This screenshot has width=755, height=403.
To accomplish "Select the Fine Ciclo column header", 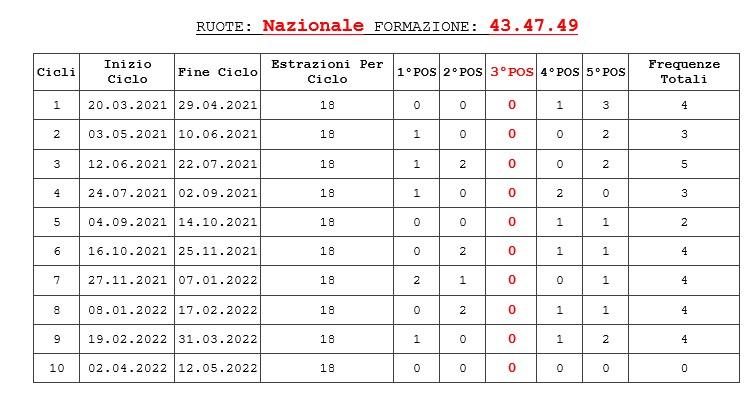I will [218, 72].
